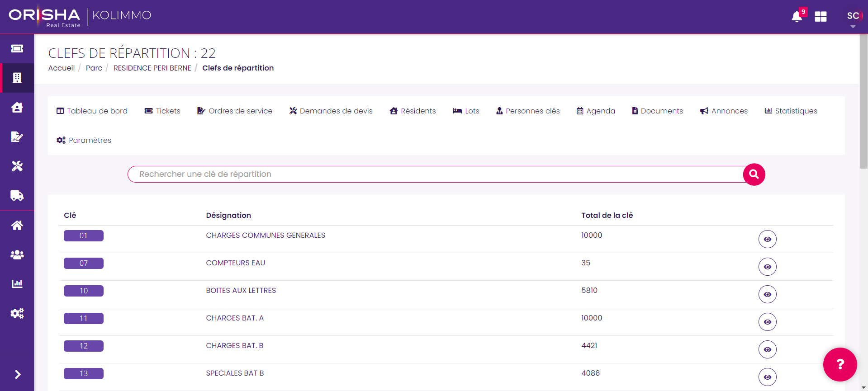
Task: Click the ticket icon in left sidebar
Action: pos(17,48)
